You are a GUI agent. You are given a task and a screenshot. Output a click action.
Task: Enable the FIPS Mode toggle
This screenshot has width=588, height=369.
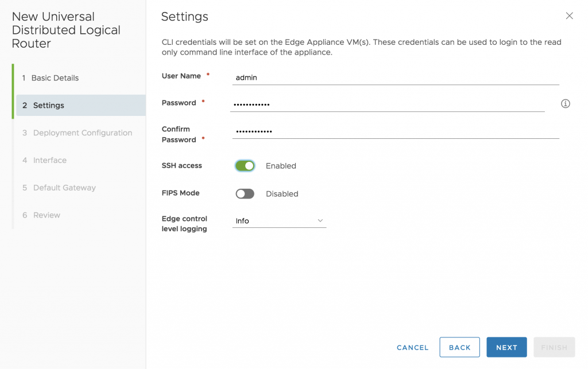(245, 193)
